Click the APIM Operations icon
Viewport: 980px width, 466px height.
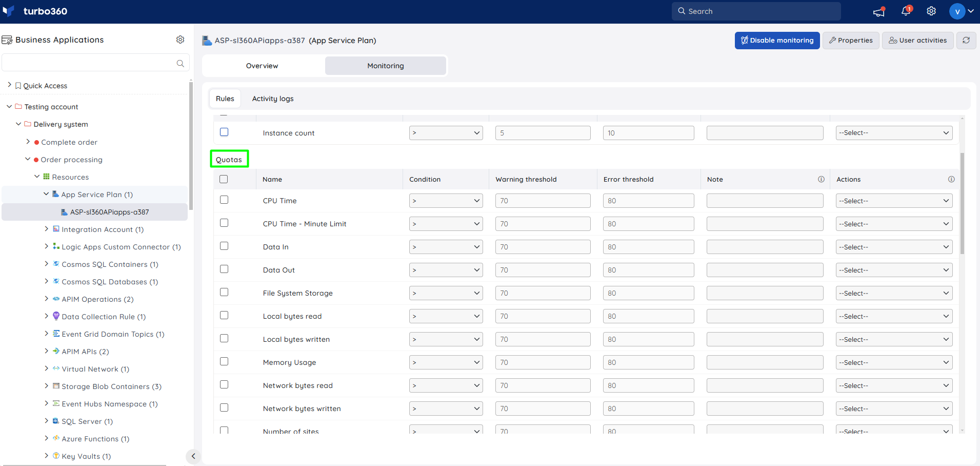pos(56,299)
